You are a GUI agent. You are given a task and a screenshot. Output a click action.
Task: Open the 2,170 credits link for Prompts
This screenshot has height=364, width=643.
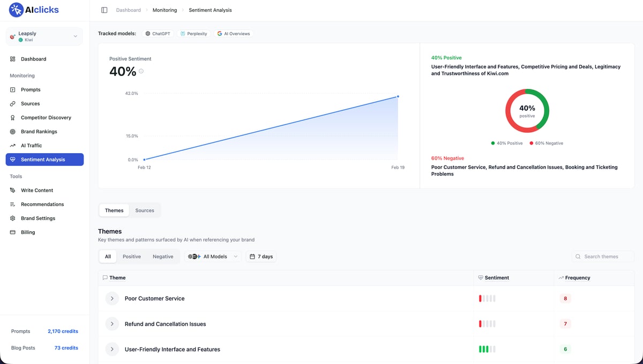click(63, 331)
